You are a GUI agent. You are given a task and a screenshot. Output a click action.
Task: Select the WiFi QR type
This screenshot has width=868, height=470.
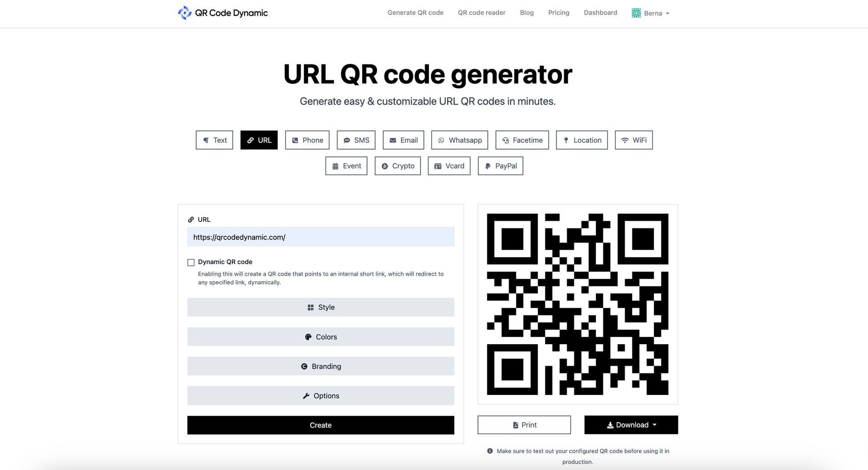(x=634, y=140)
